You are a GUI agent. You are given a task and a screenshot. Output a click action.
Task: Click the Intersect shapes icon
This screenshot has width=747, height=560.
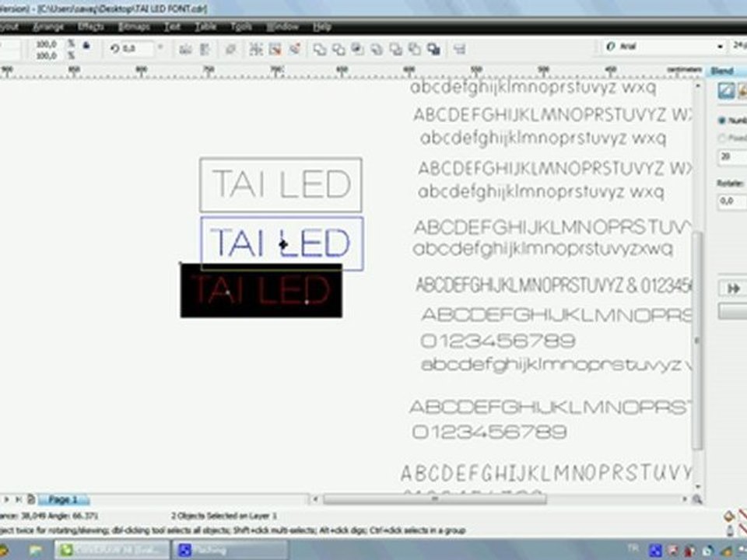[358, 49]
